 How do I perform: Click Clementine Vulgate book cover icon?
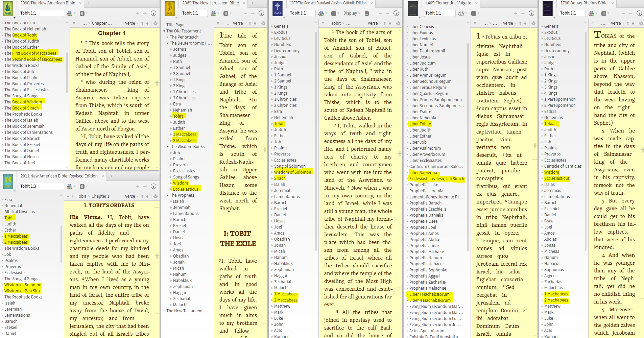413,9
